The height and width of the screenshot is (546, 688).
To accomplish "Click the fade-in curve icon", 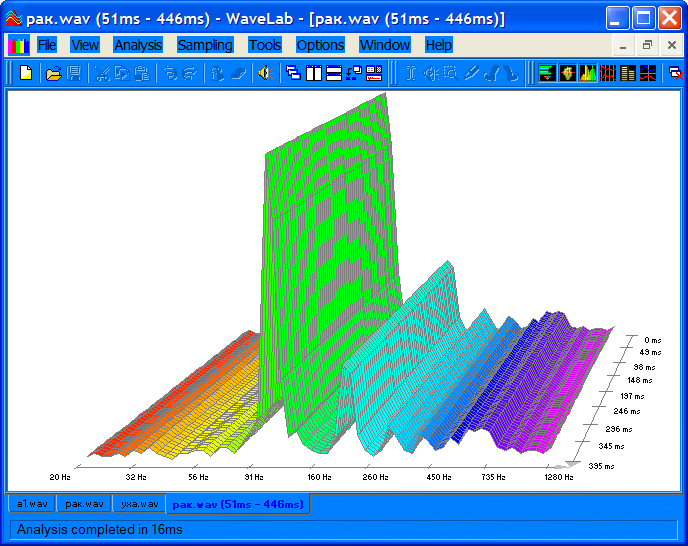I will tap(491, 73).
